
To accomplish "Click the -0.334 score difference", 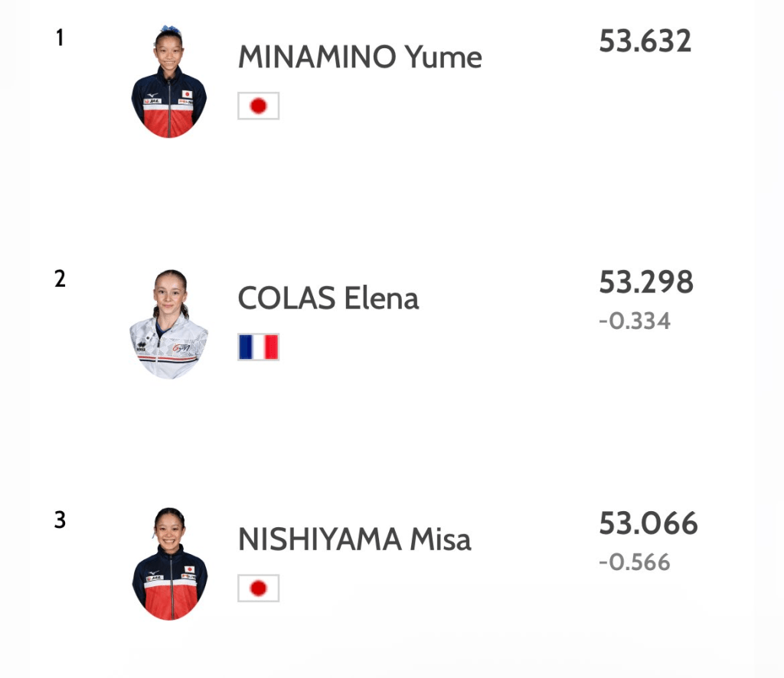I will point(634,321).
